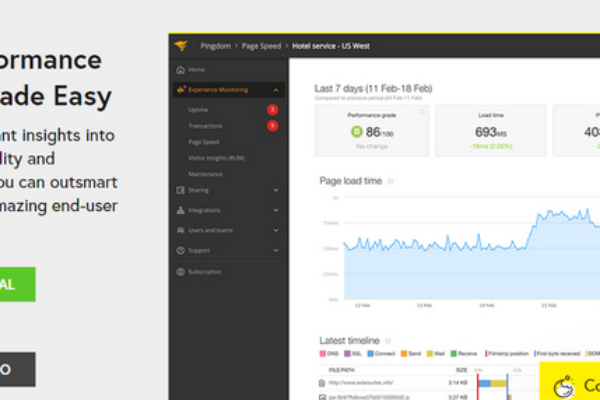The width and height of the screenshot is (600, 400).
Task: Select Hotel service - US West breadcrumb
Action: (x=331, y=46)
